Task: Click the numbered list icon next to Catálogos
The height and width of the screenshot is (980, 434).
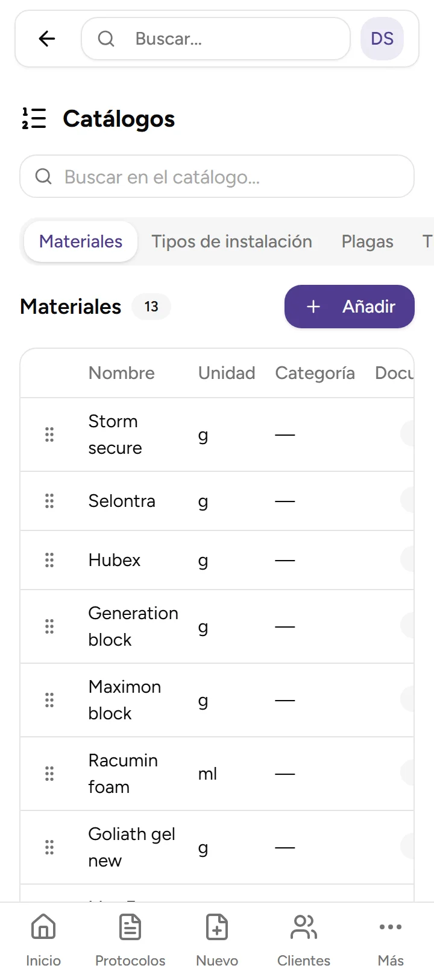Action: point(33,119)
